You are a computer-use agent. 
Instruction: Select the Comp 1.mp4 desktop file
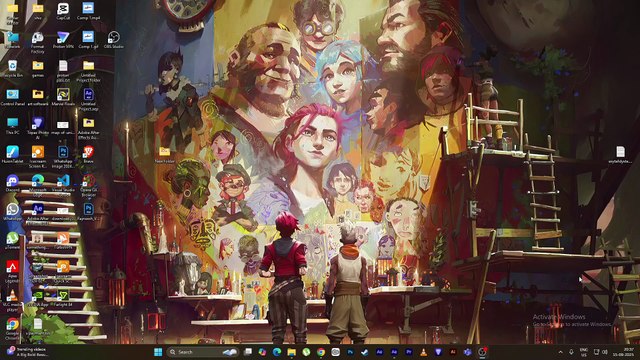pyautogui.click(x=88, y=11)
